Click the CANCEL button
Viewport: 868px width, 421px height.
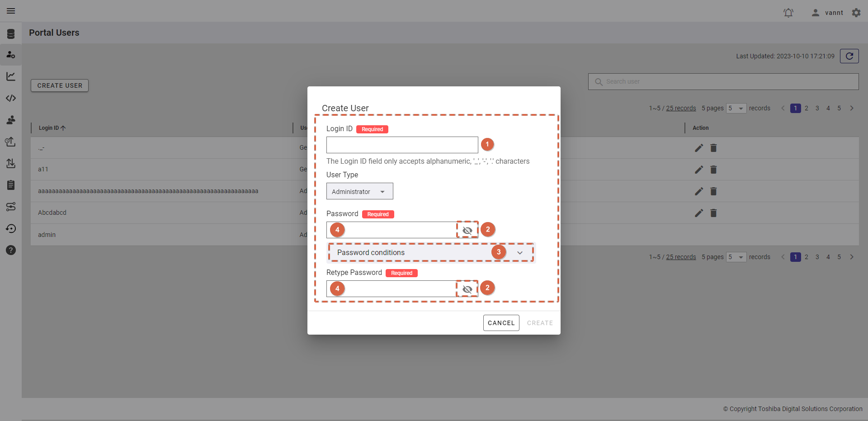pyautogui.click(x=501, y=323)
